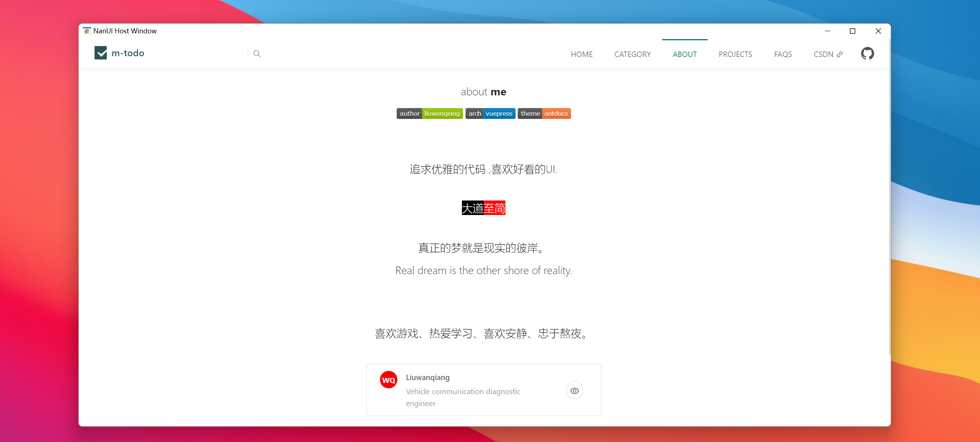Maximize the NanUI Host Window
The height and width of the screenshot is (442, 980).
point(852,31)
